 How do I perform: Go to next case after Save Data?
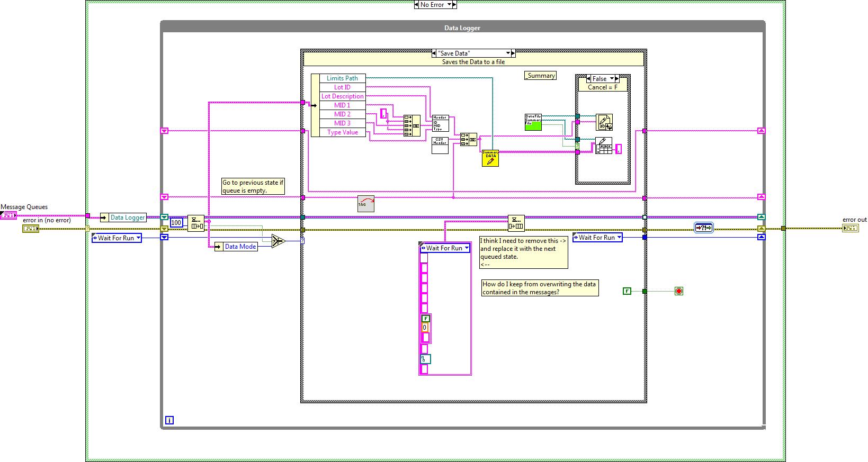point(513,53)
